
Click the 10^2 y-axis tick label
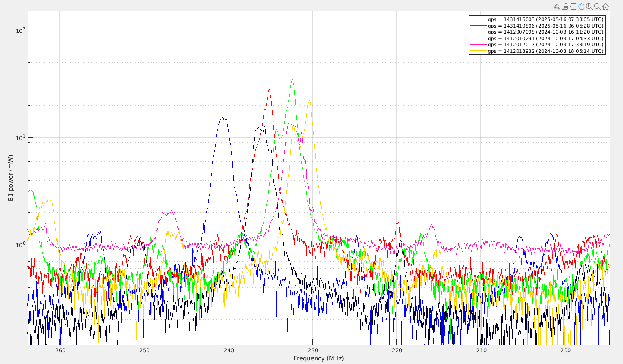[x=20, y=30]
